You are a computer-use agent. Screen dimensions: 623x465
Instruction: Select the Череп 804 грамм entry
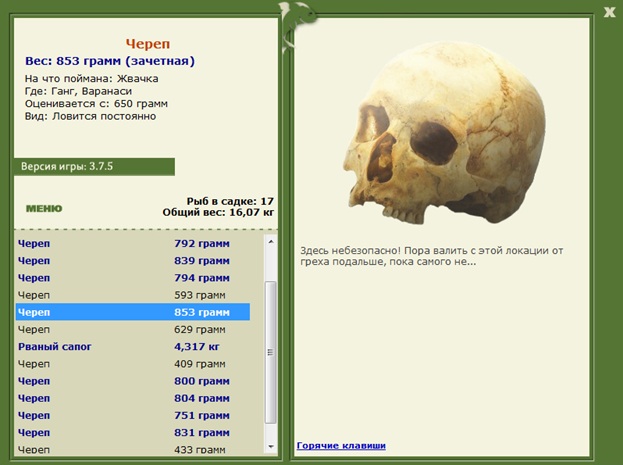pos(133,398)
